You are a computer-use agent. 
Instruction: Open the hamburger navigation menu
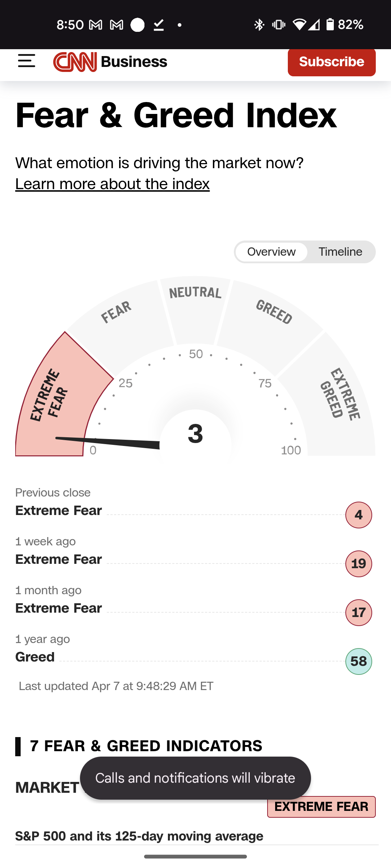click(27, 61)
